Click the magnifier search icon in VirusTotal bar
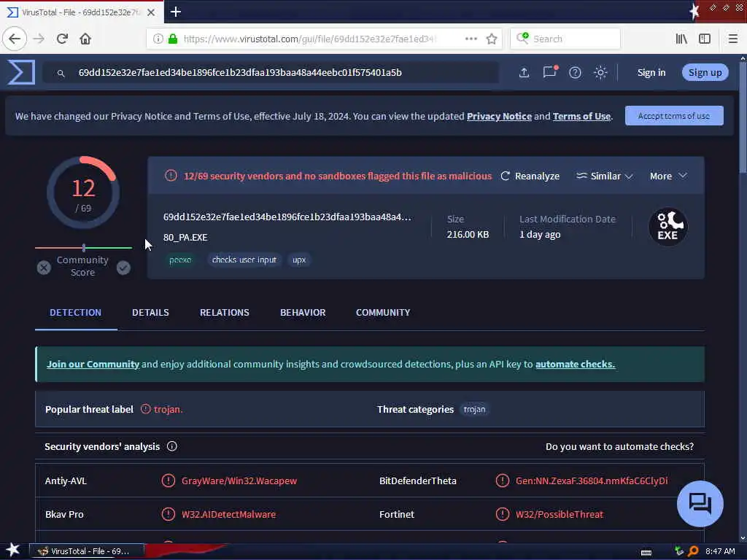The height and width of the screenshot is (560, 747). [61, 73]
